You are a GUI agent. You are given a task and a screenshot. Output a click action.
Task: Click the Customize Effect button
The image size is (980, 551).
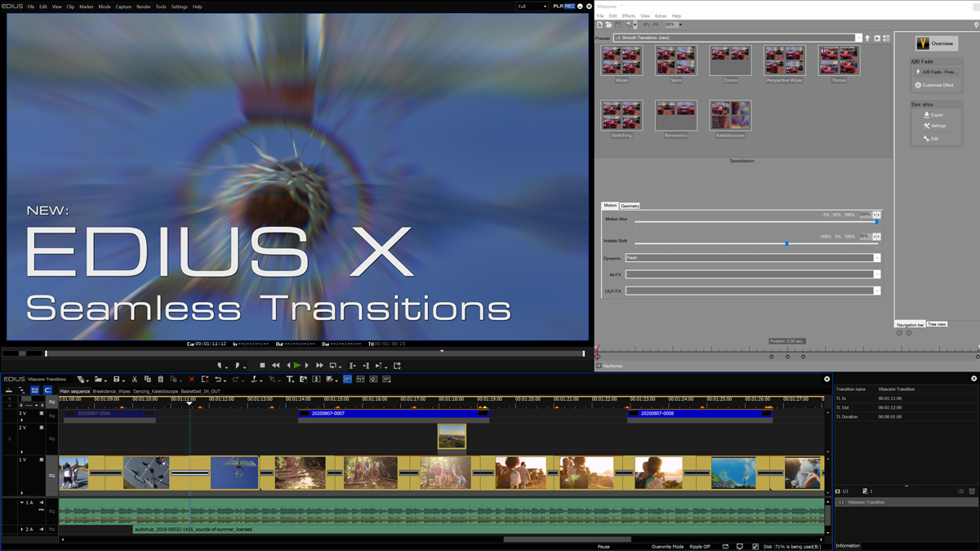(x=935, y=85)
